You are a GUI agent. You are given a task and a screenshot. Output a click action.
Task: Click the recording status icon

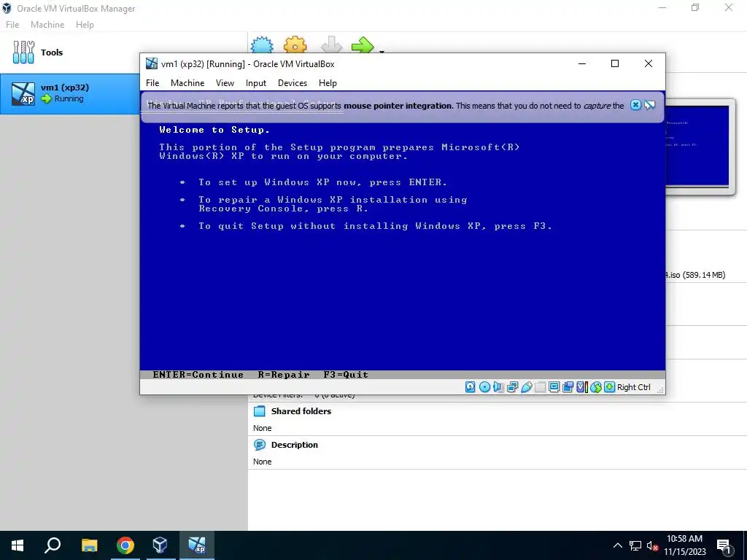pos(568,387)
